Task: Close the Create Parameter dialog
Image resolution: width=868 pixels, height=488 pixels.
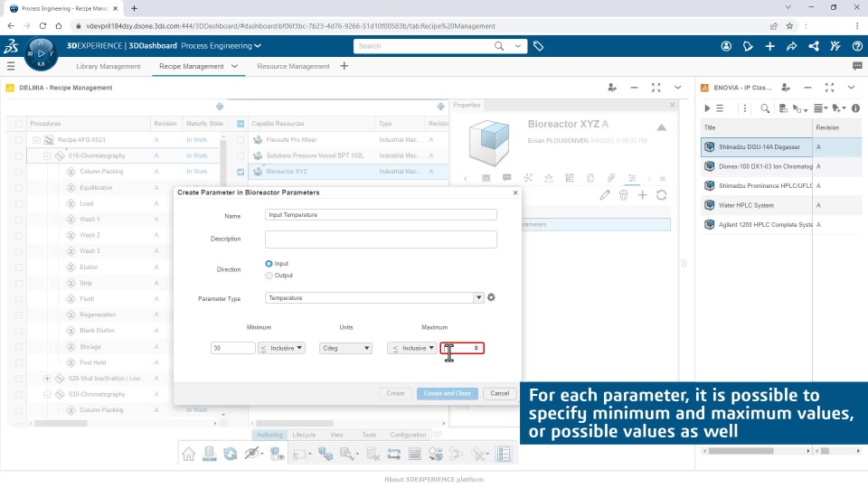Action: [x=515, y=192]
